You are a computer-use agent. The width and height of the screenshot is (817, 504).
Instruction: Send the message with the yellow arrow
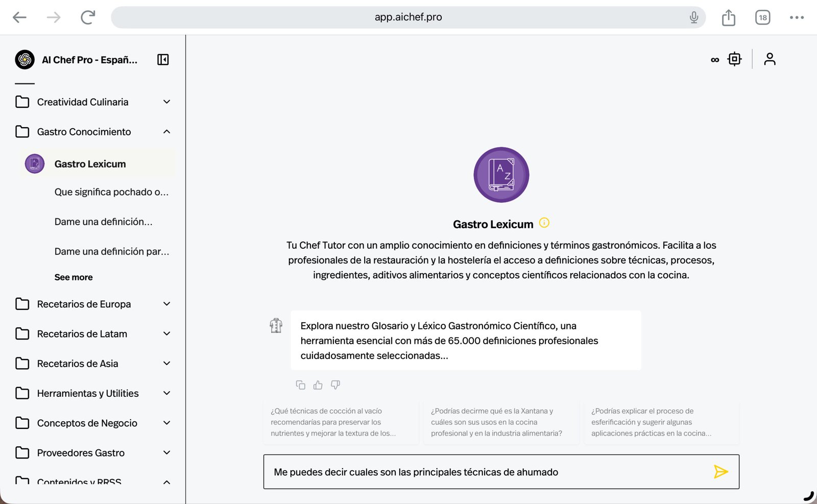click(x=720, y=472)
